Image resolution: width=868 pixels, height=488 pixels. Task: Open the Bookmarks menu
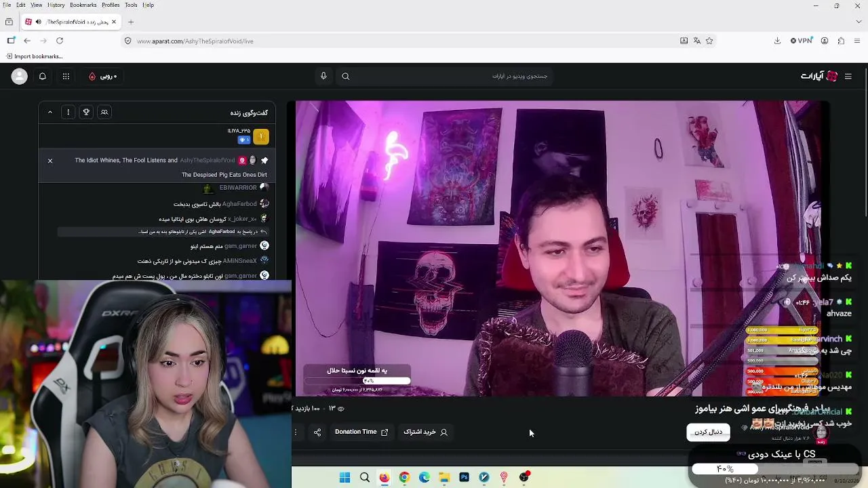pos(83,5)
